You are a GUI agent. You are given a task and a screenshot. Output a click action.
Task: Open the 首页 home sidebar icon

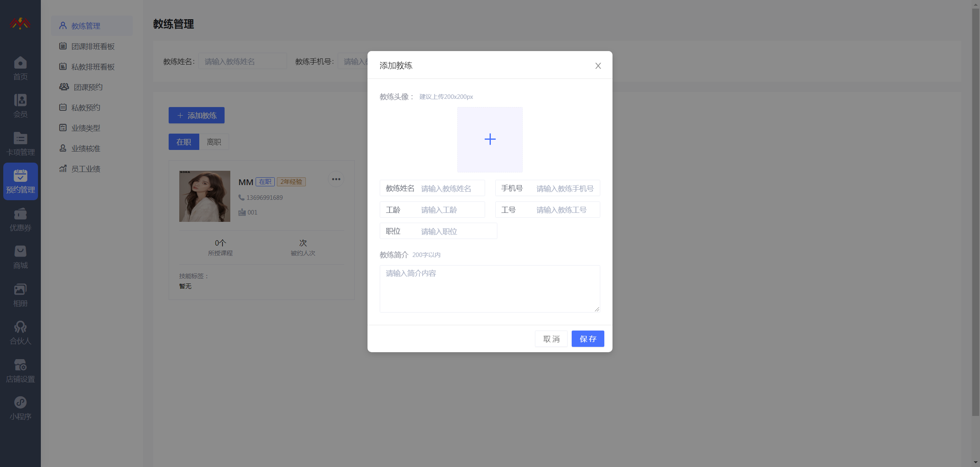click(x=20, y=68)
